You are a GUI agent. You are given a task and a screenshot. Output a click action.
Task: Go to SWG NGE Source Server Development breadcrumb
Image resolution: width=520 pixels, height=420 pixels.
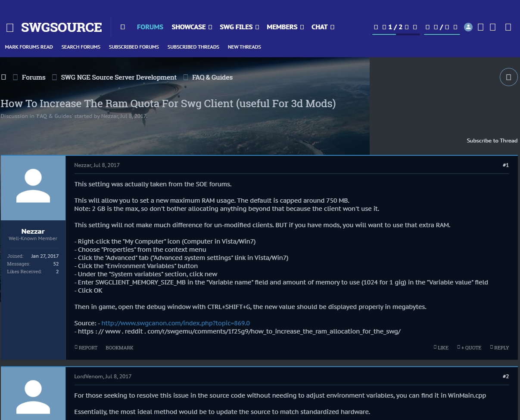point(119,77)
